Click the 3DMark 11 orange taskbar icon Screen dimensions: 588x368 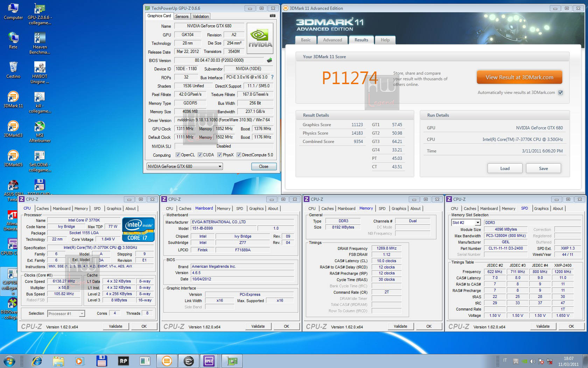pos(167,361)
